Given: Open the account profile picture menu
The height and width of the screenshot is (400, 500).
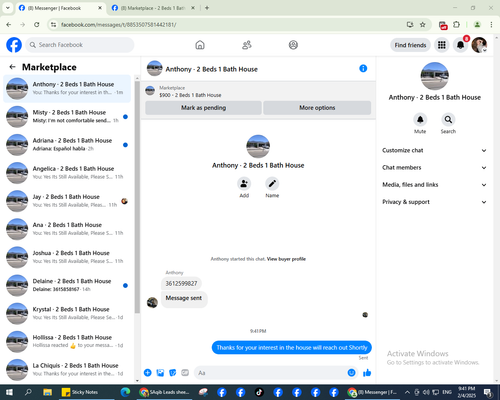Looking at the screenshot, I should [479, 45].
